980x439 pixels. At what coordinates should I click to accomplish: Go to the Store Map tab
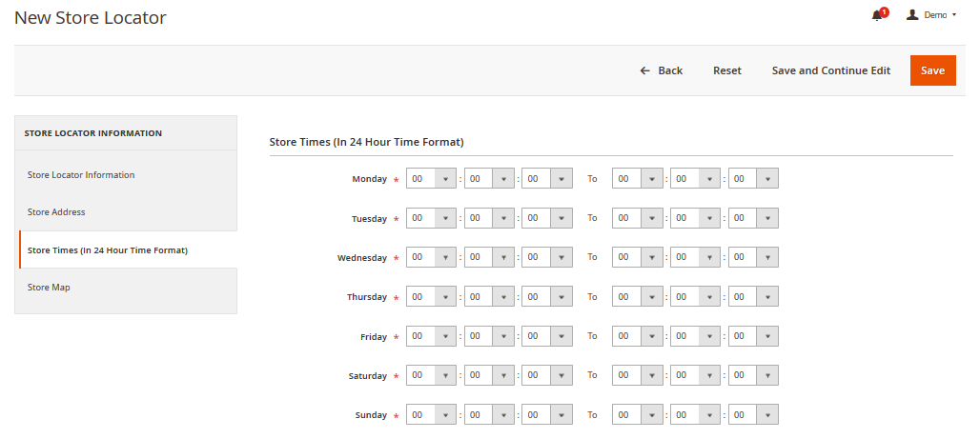(49, 288)
